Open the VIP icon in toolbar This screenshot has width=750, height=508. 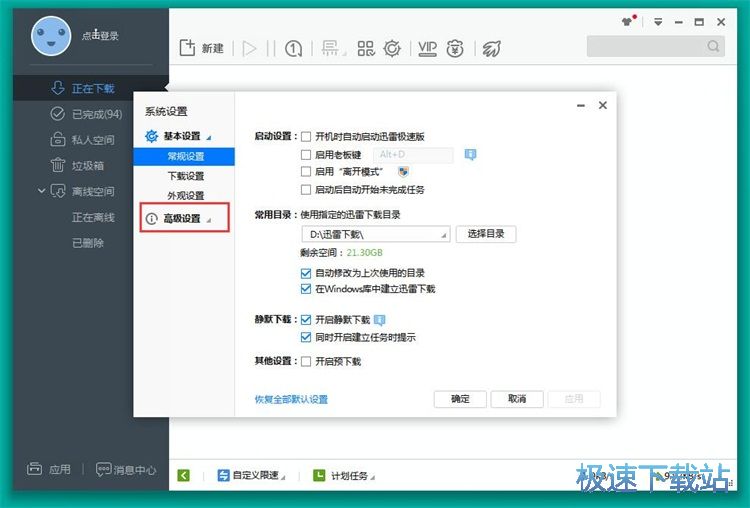coord(427,48)
